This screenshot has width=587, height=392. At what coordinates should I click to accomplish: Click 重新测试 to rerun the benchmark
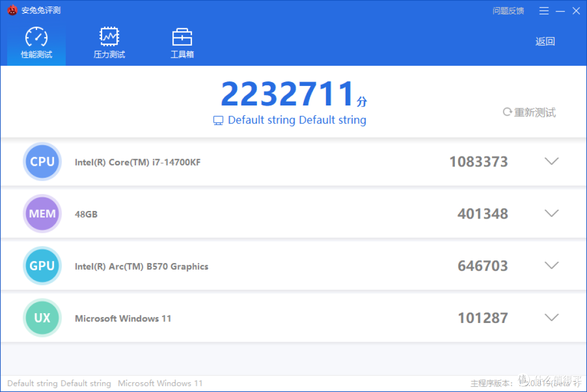click(x=529, y=113)
